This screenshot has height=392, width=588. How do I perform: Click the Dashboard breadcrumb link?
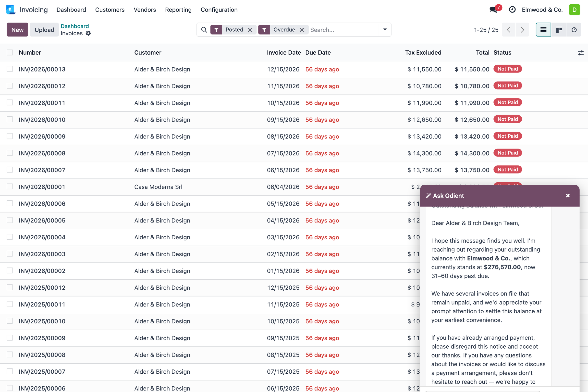[74, 26]
